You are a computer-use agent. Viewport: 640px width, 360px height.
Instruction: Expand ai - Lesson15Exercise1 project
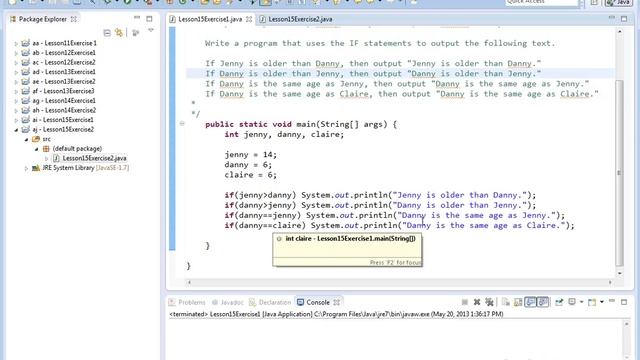(x=16, y=120)
